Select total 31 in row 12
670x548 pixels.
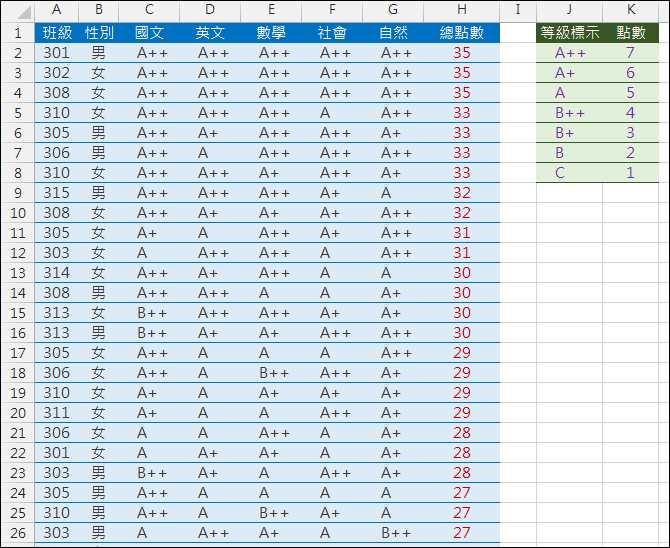pyautogui.click(x=461, y=253)
